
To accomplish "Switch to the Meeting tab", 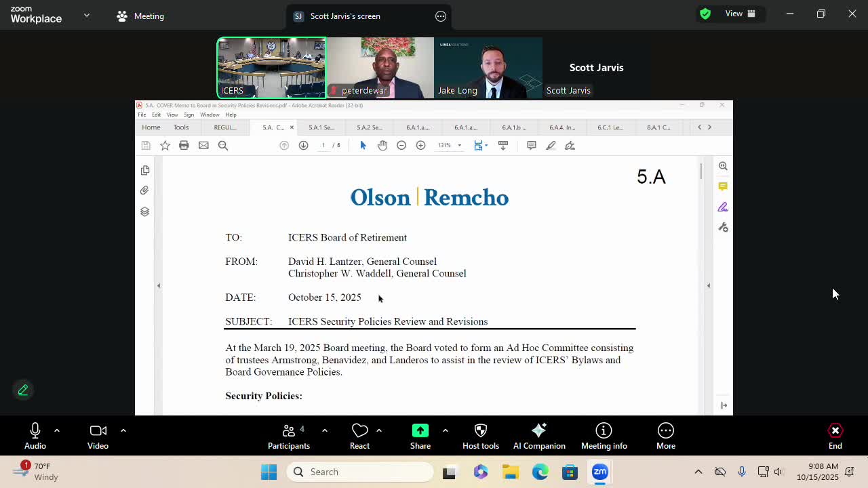I will pos(140,16).
